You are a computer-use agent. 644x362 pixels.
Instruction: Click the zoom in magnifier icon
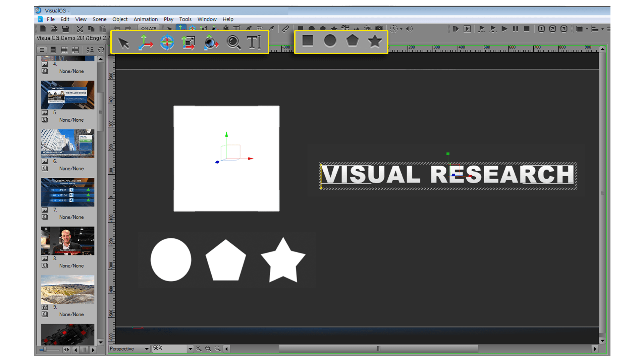199,349
